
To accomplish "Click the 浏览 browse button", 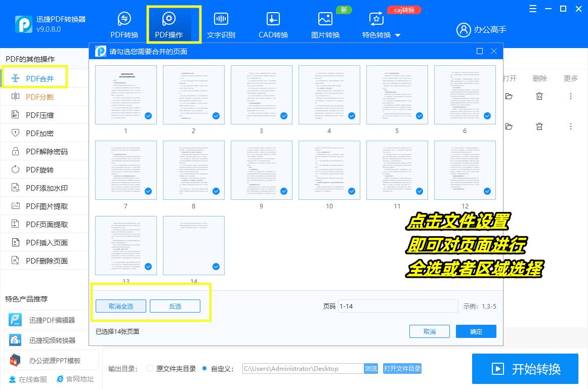I will coord(371,368).
